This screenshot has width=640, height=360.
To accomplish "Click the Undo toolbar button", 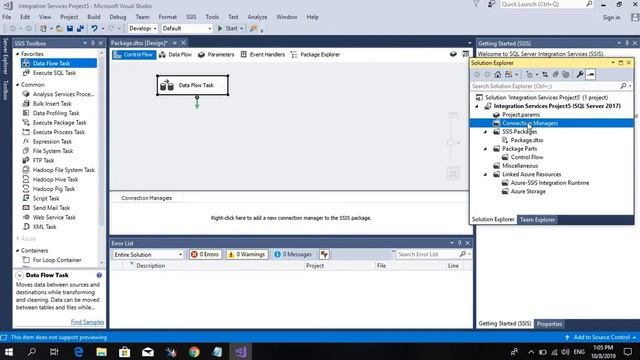I will pos(94,29).
